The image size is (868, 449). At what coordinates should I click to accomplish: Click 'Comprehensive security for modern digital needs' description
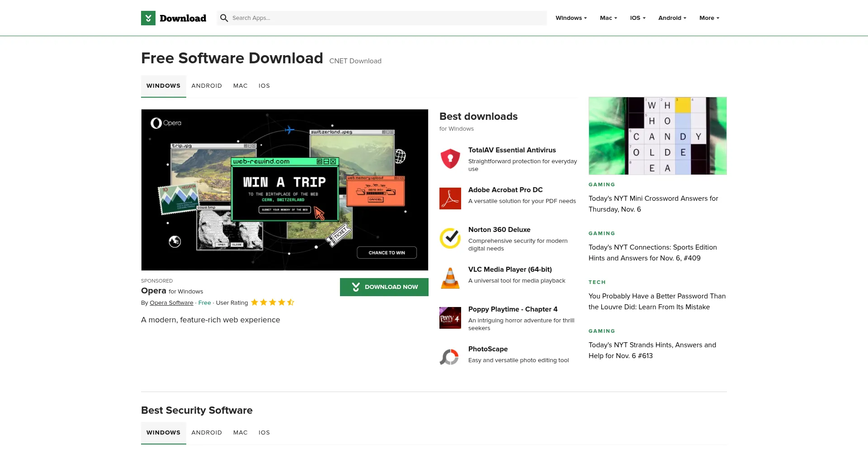click(x=518, y=245)
